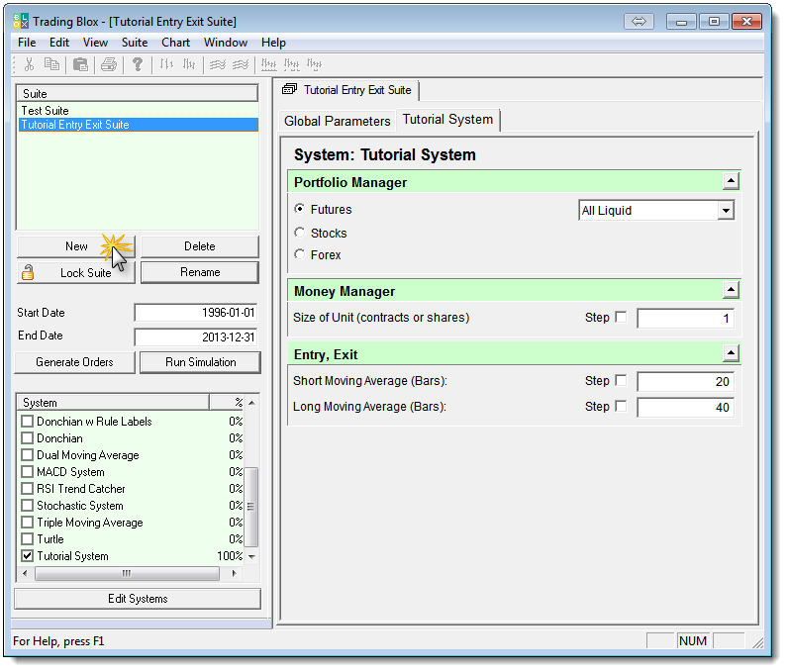Image resolution: width=787 pixels, height=672 pixels.
Task: Click the padlock icon beside Lock Suite
Action: 29,272
